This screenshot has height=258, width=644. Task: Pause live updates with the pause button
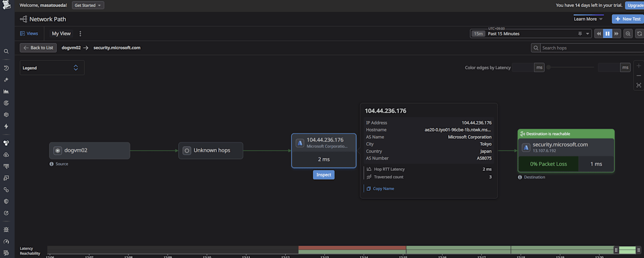pyautogui.click(x=608, y=33)
